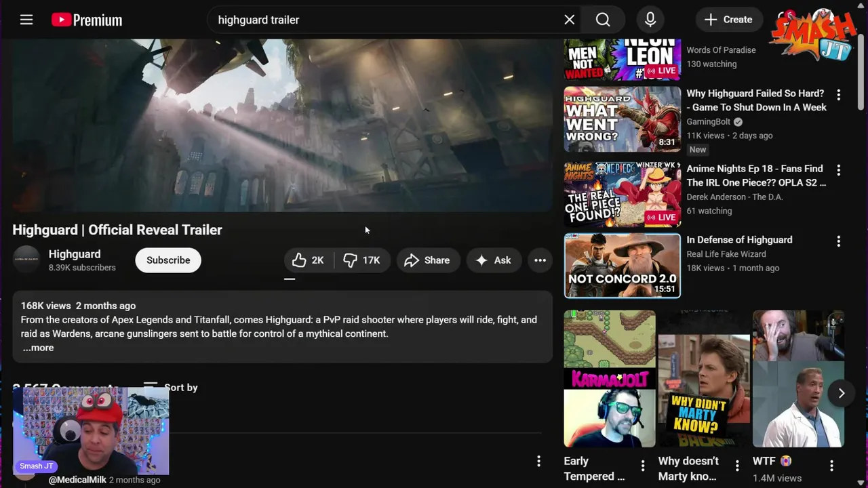
Task: Open GamingBolt channel name
Action: [x=708, y=122]
